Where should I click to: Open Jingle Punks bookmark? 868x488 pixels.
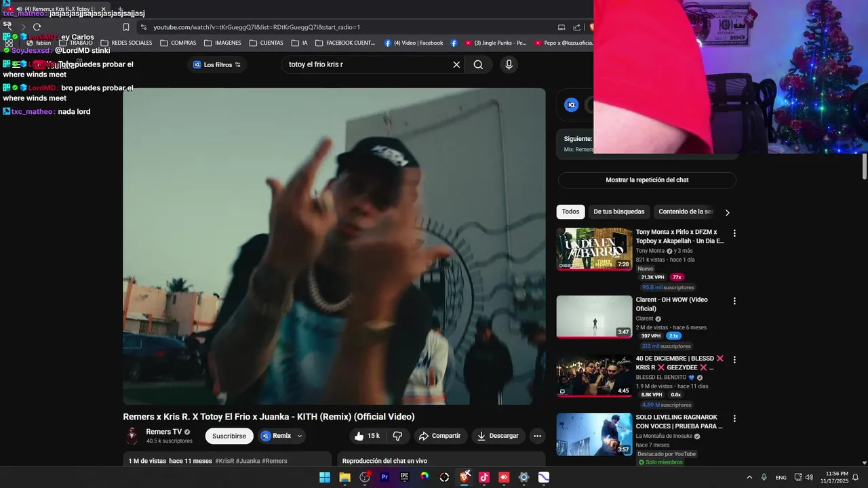coord(495,43)
